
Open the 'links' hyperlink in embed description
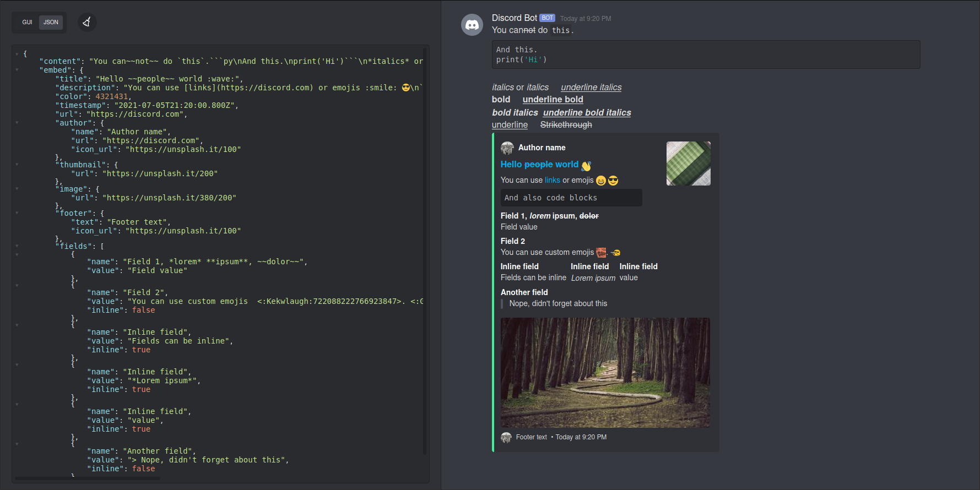(x=552, y=180)
